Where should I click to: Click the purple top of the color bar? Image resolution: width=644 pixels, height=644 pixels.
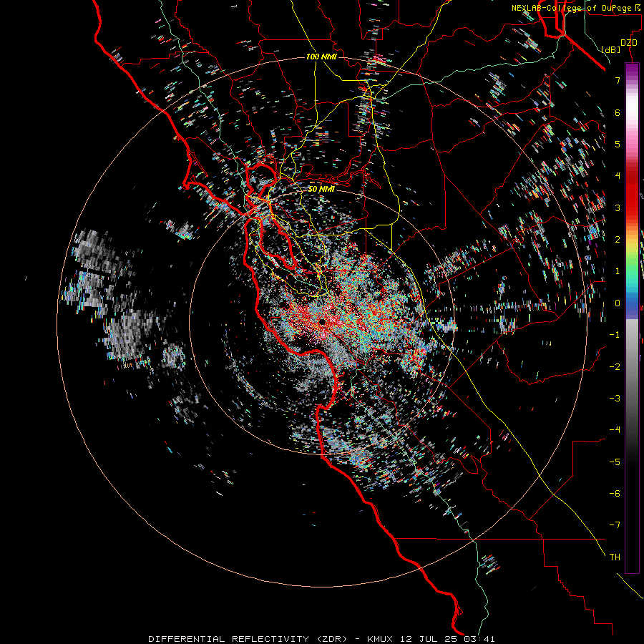coord(632,70)
